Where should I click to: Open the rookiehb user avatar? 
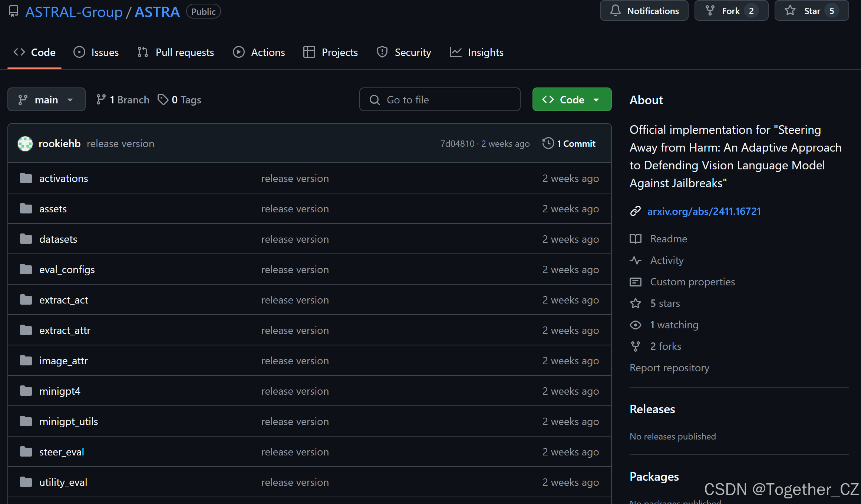[25, 144]
